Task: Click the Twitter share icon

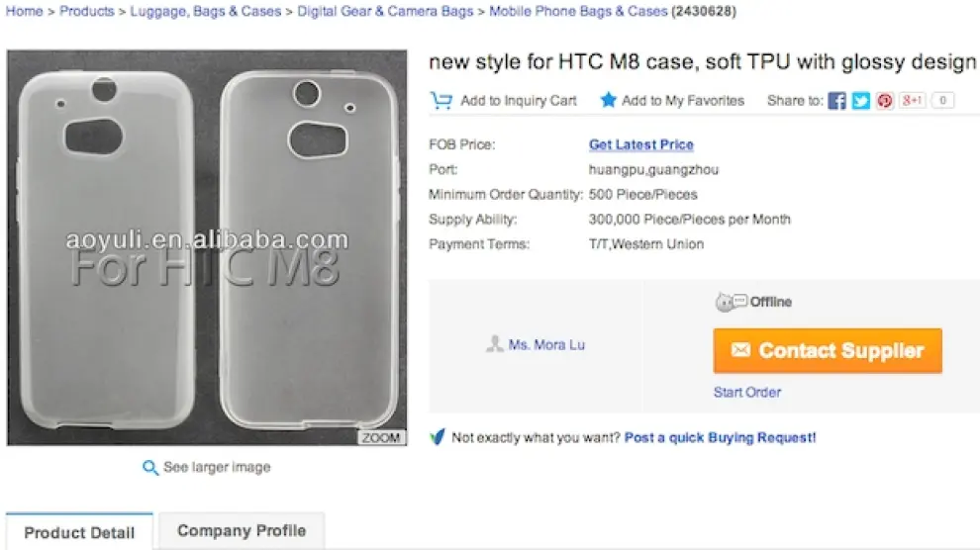Action: coord(861,100)
